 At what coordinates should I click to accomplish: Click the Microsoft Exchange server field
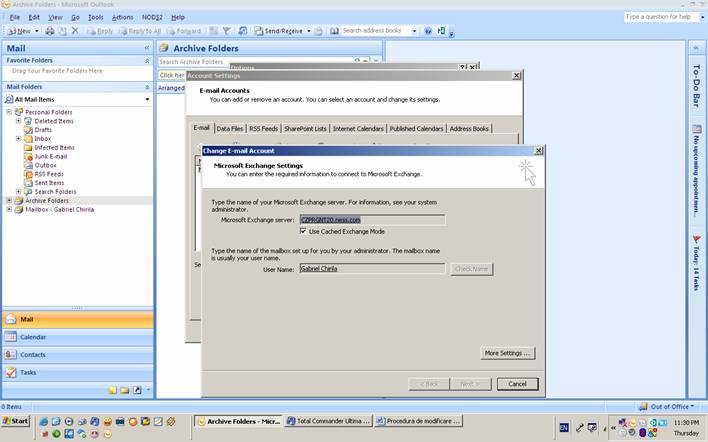(x=372, y=219)
